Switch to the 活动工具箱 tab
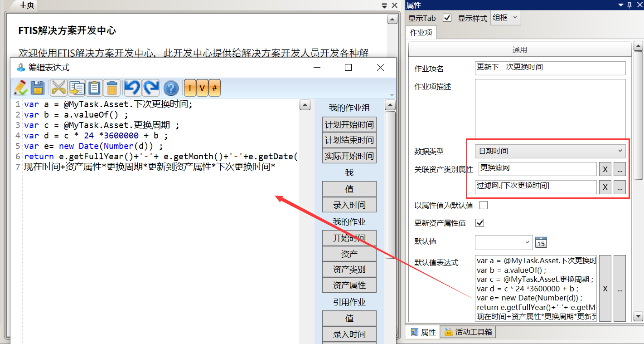644x344 pixels. (469, 332)
